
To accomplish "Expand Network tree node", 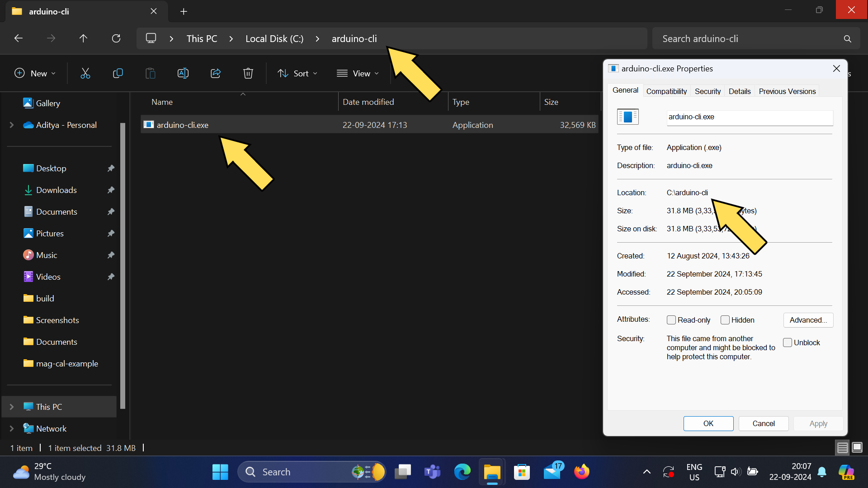I will point(12,428).
